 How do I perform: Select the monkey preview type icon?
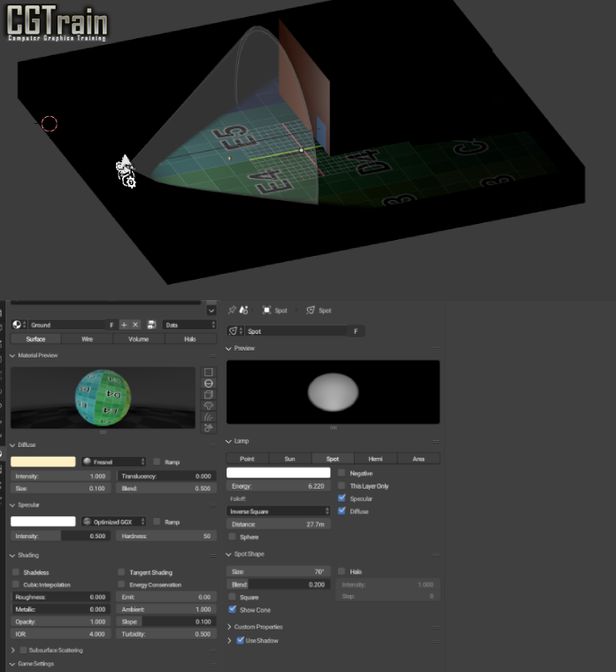tap(208, 406)
